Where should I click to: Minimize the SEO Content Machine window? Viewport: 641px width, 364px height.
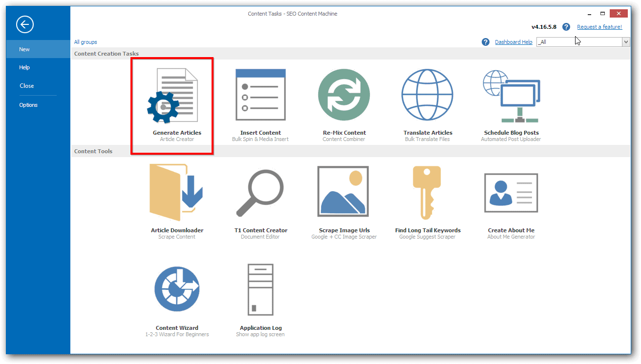(x=590, y=14)
